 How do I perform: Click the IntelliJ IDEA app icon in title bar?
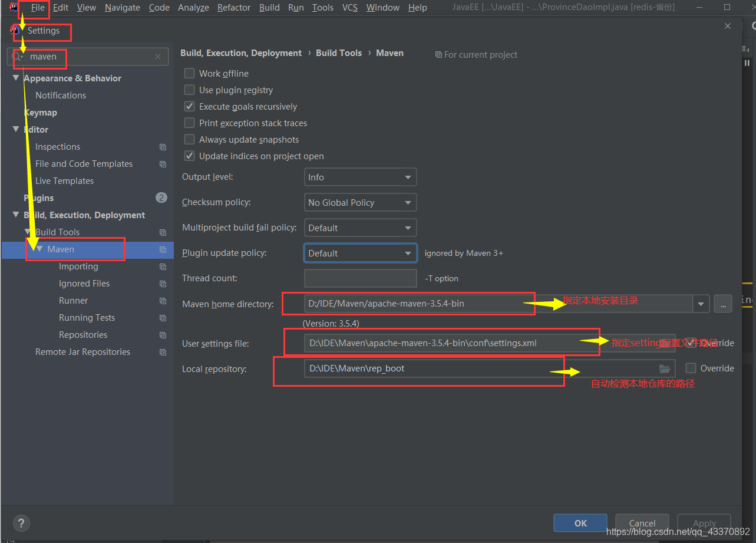[x=14, y=7]
